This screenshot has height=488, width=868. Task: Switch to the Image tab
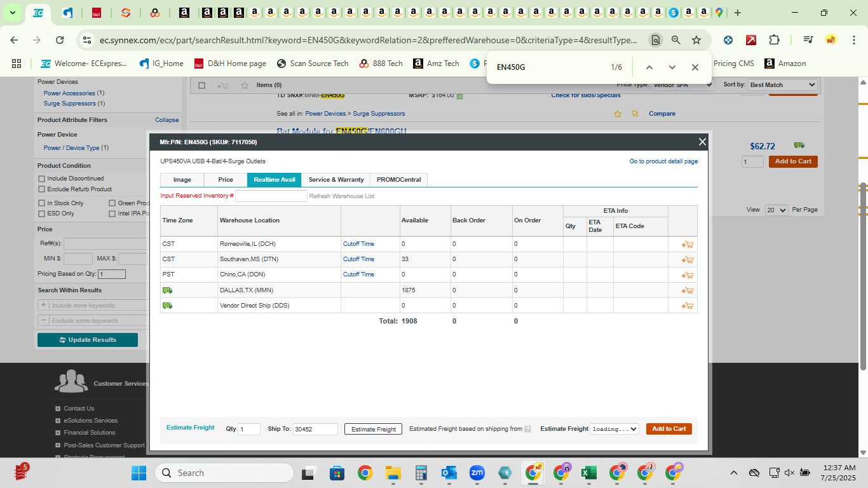point(182,180)
